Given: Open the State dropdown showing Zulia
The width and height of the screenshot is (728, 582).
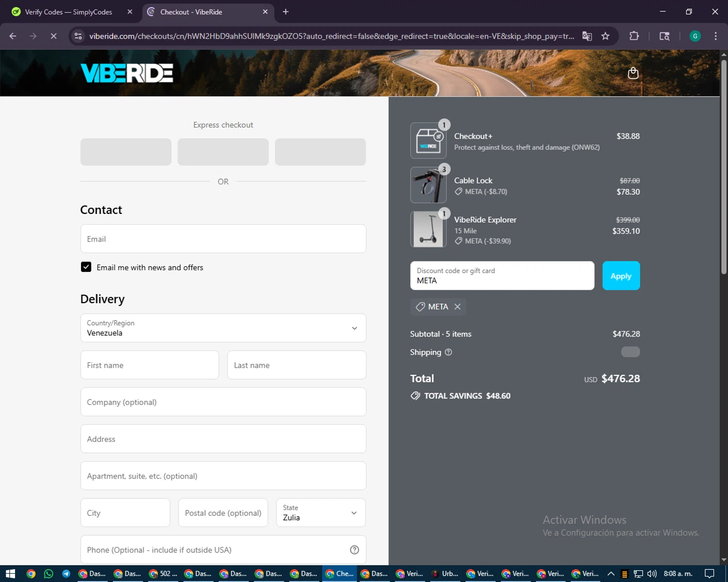Looking at the screenshot, I should coord(321,513).
